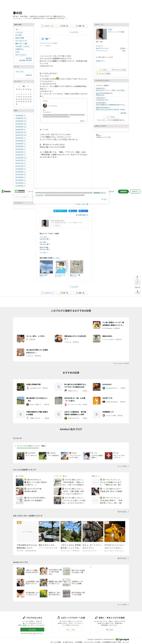Open the profile photo in the プロフィール panel

(101, 34)
